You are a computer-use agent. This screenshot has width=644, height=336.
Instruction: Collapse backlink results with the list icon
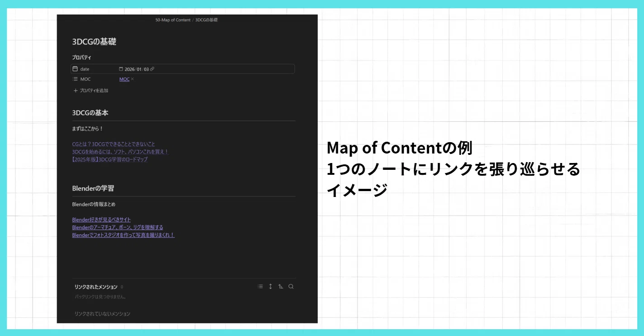[x=260, y=286]
